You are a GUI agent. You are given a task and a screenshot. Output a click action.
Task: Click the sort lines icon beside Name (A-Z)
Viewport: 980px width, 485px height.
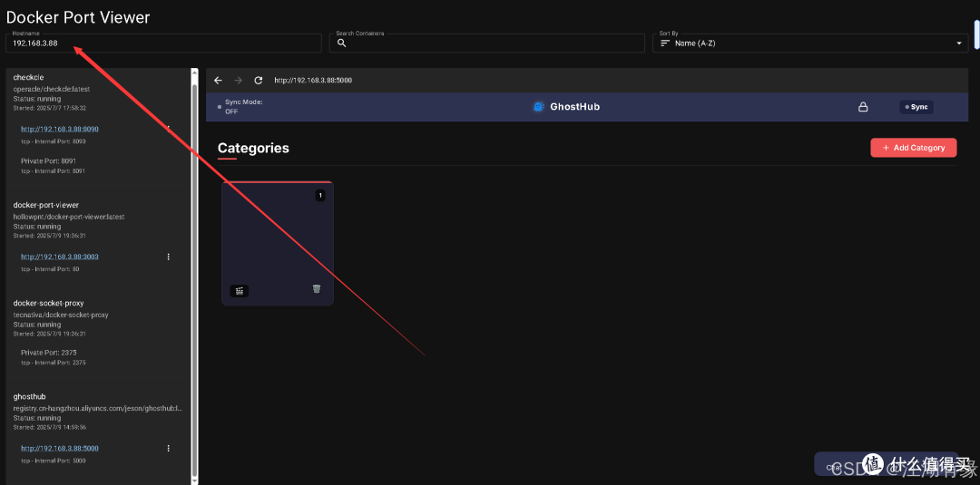tap(665, 44)
